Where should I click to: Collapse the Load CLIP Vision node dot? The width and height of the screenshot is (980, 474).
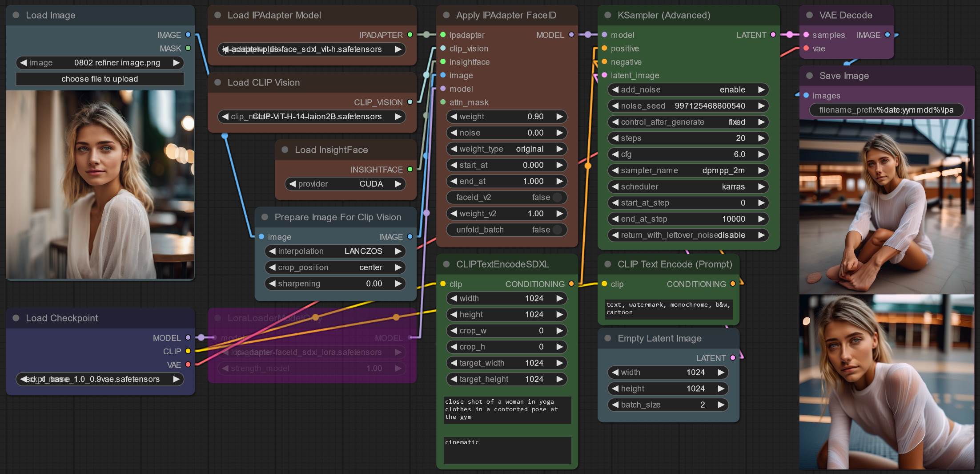[218, 82]
